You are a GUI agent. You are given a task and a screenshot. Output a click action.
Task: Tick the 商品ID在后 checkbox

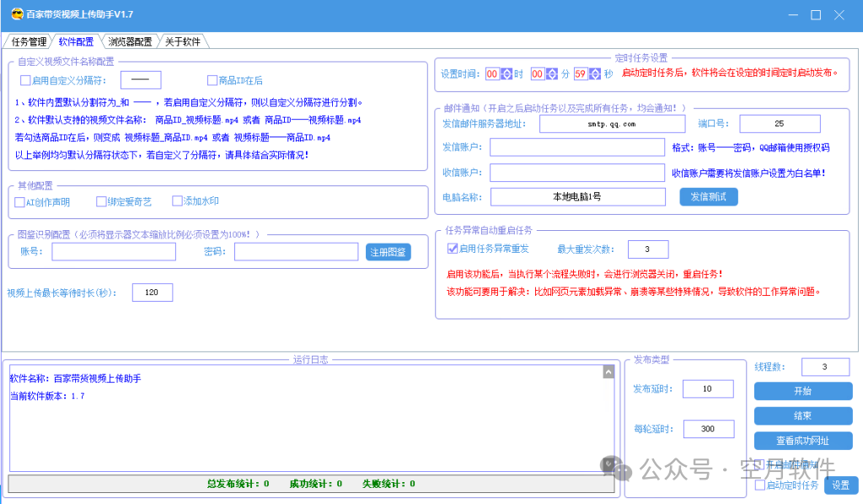pos(212,80)
